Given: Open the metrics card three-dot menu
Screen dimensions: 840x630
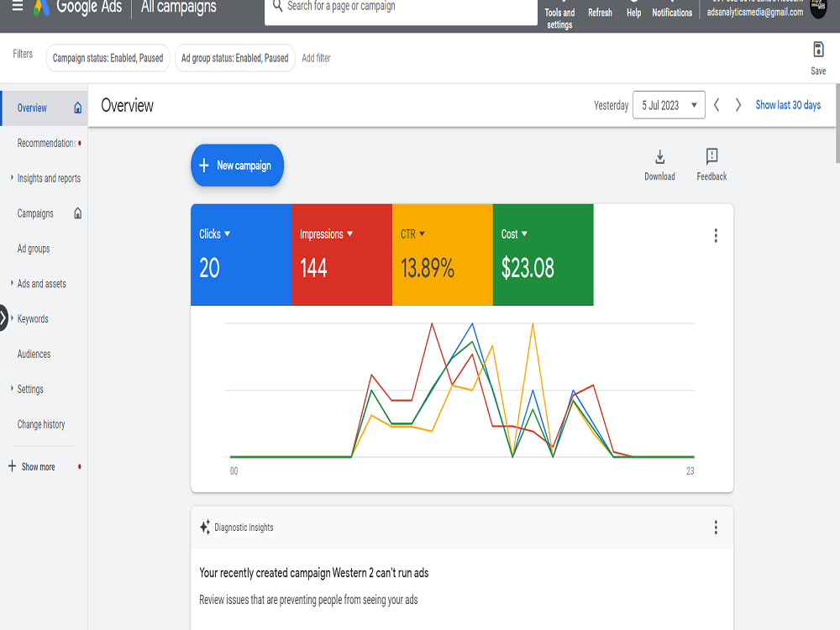Looking at the screenshot, I should [x=716, y=236].
